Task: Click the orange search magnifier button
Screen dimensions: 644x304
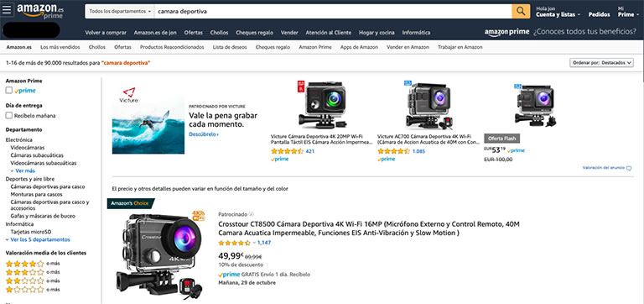Action: point(521,12)
